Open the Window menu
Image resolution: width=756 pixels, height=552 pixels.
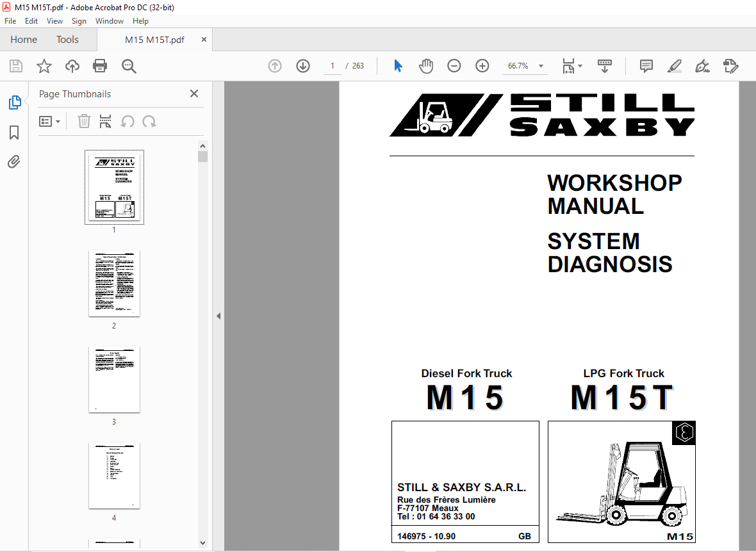point(110,21)
